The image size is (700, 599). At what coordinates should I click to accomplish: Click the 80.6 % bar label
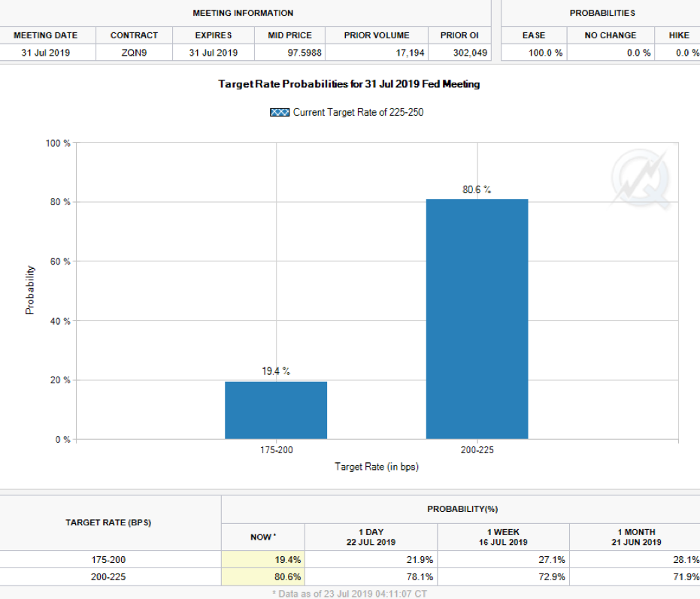click(x=477, y=189)
